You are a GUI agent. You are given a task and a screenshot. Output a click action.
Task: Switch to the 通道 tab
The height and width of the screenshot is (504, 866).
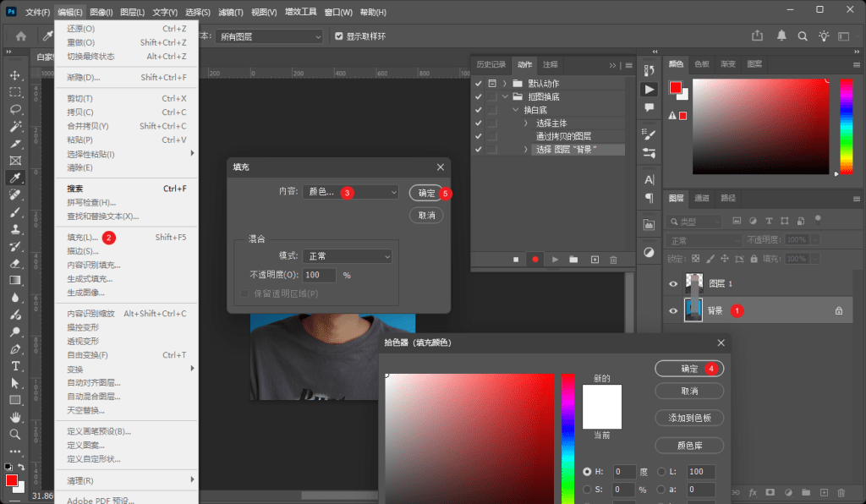click(702, 198)
